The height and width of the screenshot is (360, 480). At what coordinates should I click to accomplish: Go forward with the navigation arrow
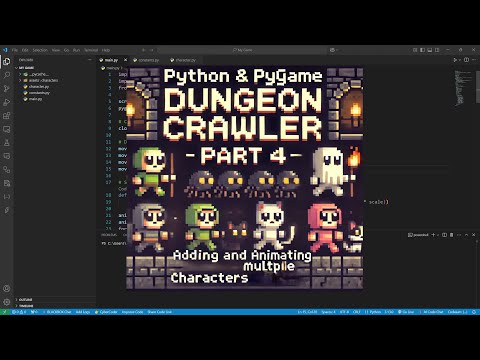152,50
